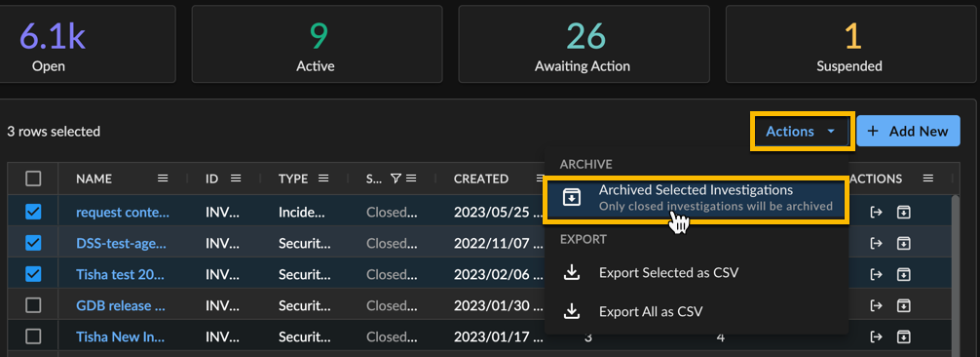This screenshot has width=980, height=357.
Task: Click filter icon in status column header
Action: (395, 178)
